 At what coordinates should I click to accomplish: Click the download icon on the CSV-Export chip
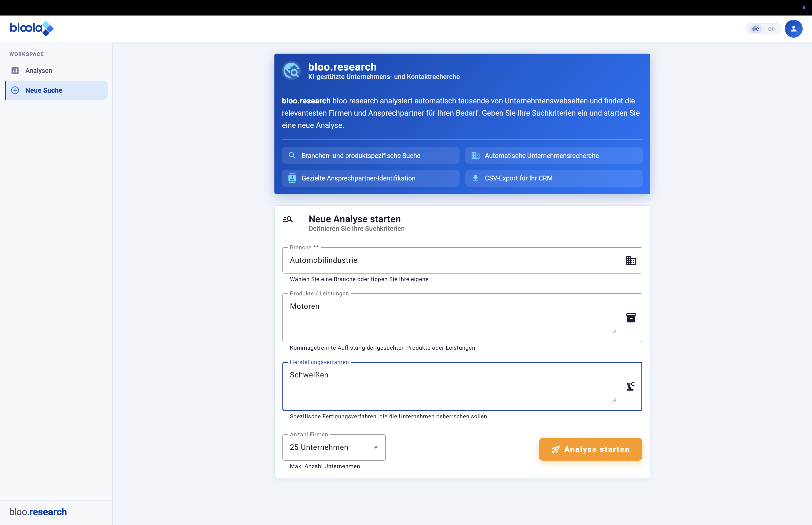click(476, 178)
